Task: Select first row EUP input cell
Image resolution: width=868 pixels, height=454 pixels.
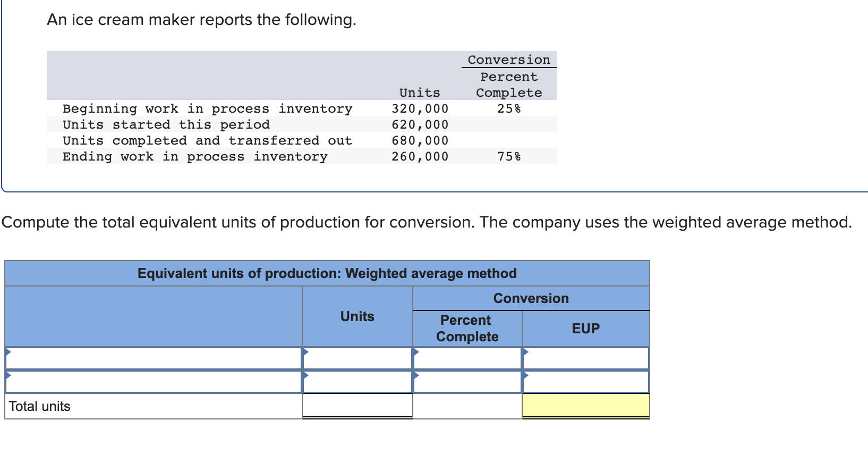Action: 586,358
